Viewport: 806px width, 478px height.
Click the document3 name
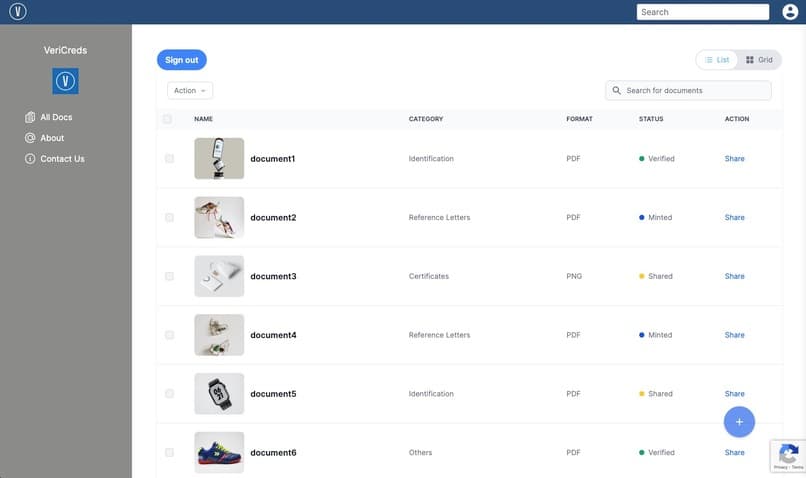pyautogui.click(x=273, y=276)
